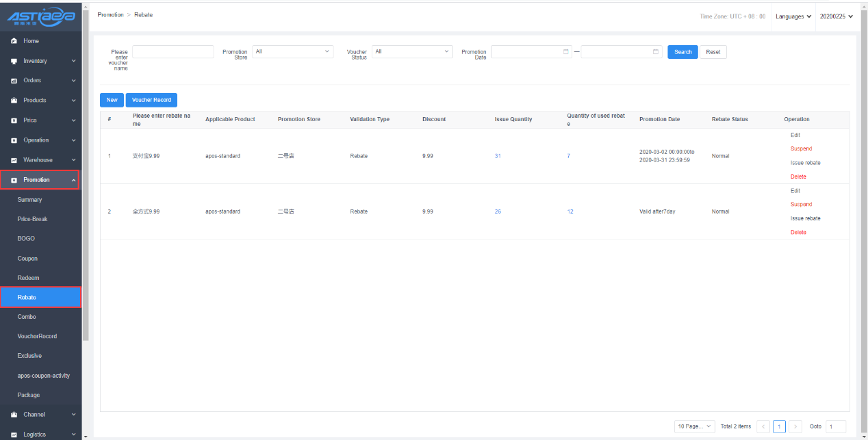Open the Voucher Status dropdown
Image resolution: width=868 pixels, height=440 pixels.
[x=412, y=52]
